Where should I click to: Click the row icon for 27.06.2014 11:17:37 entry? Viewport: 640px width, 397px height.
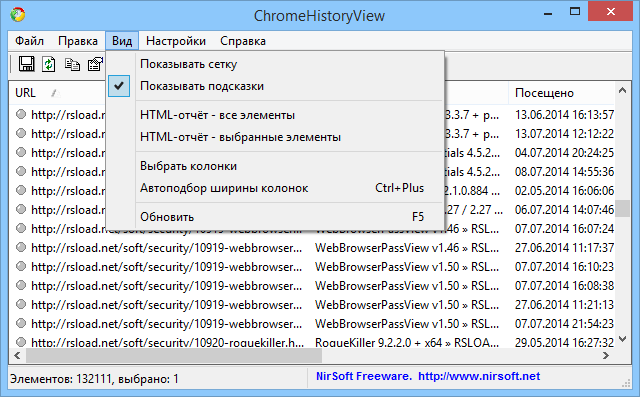(21, 247)
